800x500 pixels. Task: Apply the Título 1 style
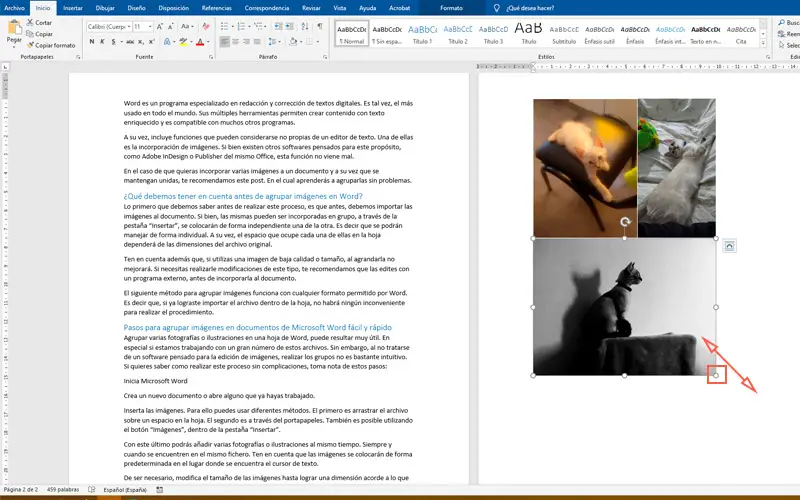[422, 34]
